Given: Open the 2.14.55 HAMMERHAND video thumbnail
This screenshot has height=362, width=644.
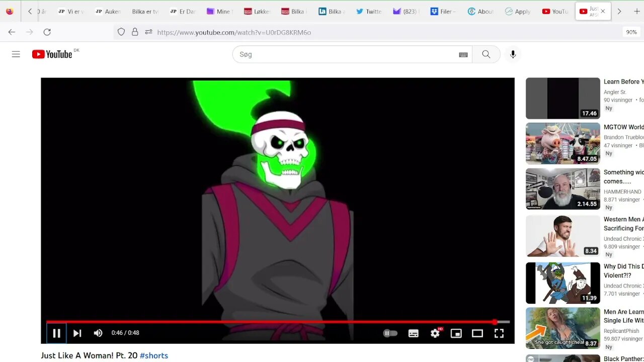Looking at the screenshot, I should (x=563, y=189).
